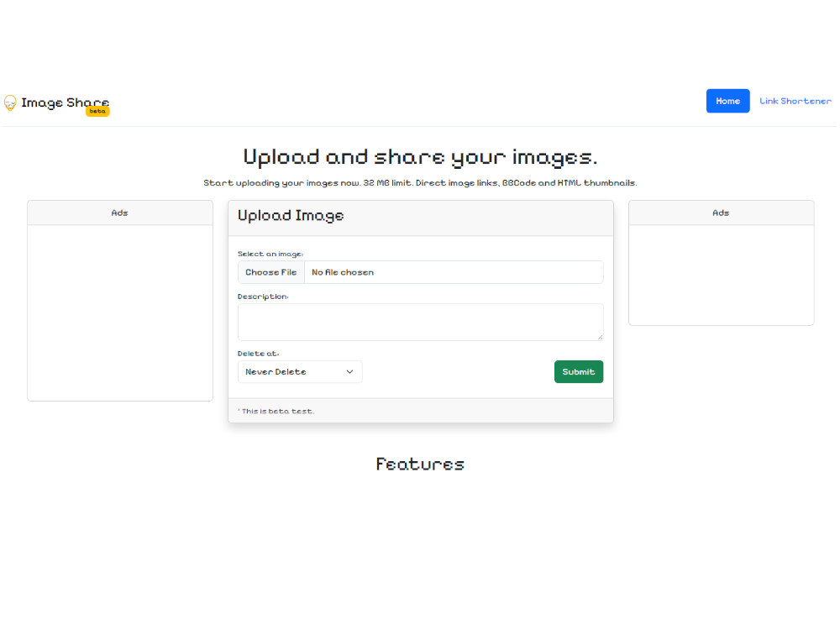Open the Never Delete dropdown
Image resolution: width=840 pixels, height=630 pixels.
(300, 372)
